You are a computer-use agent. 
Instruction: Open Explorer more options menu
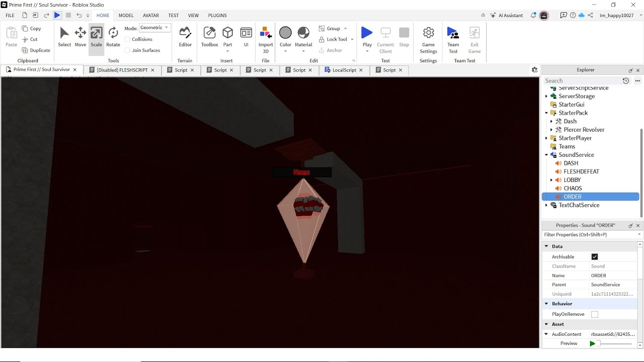point(637,80)
